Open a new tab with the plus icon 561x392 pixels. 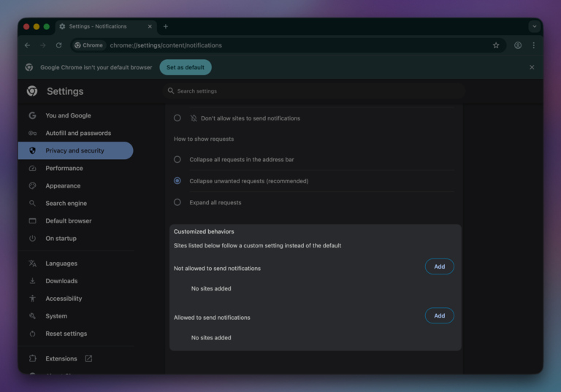click(166, 26)
